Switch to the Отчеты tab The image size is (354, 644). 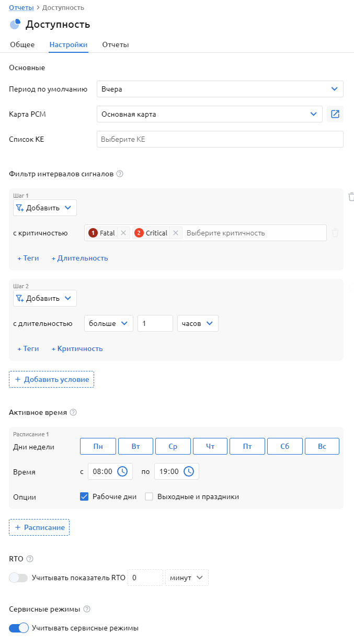click(116, 44)
